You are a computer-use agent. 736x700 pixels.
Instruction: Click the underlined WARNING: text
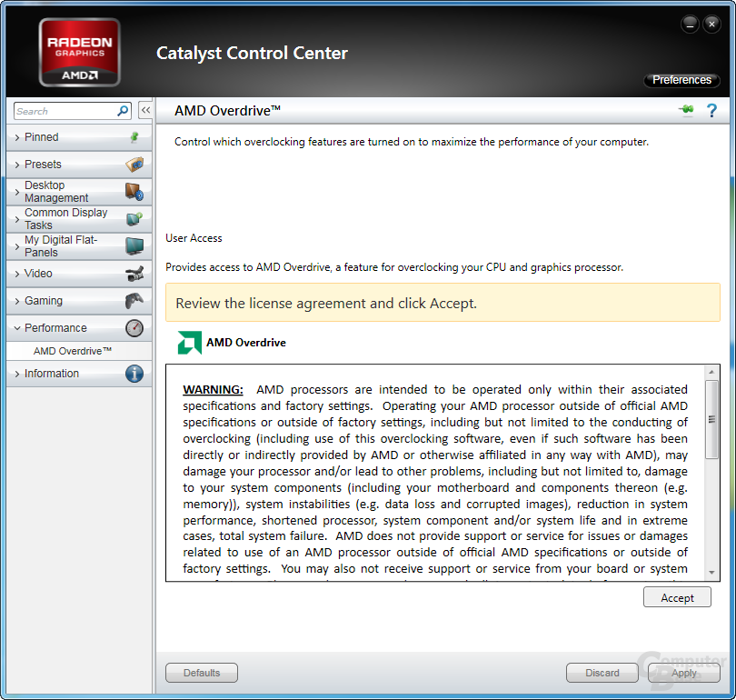point(213,390)
